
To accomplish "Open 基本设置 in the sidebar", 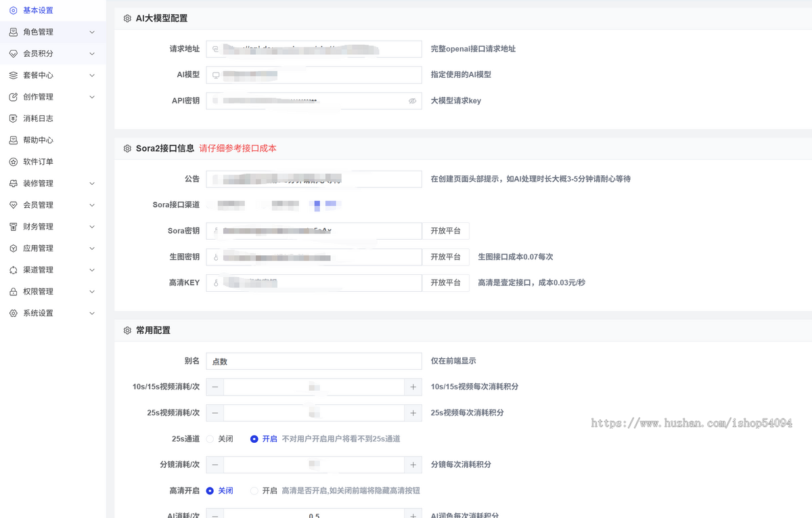I will point(53,10).
